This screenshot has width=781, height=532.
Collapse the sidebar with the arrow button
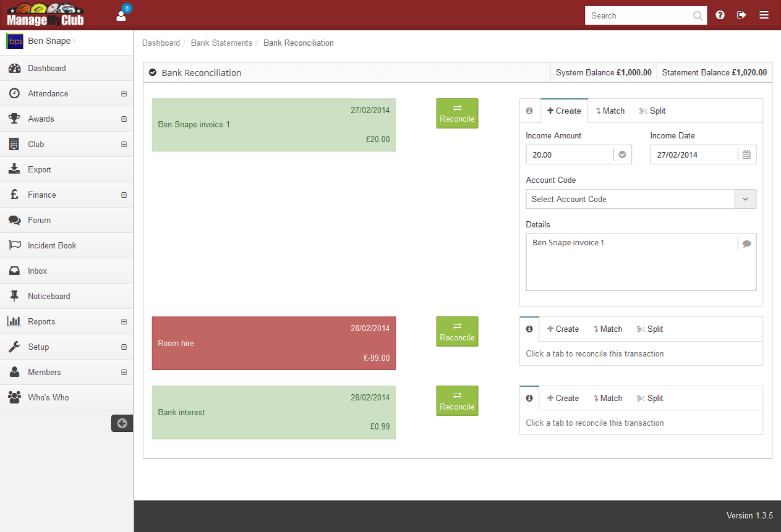[122, 423]
